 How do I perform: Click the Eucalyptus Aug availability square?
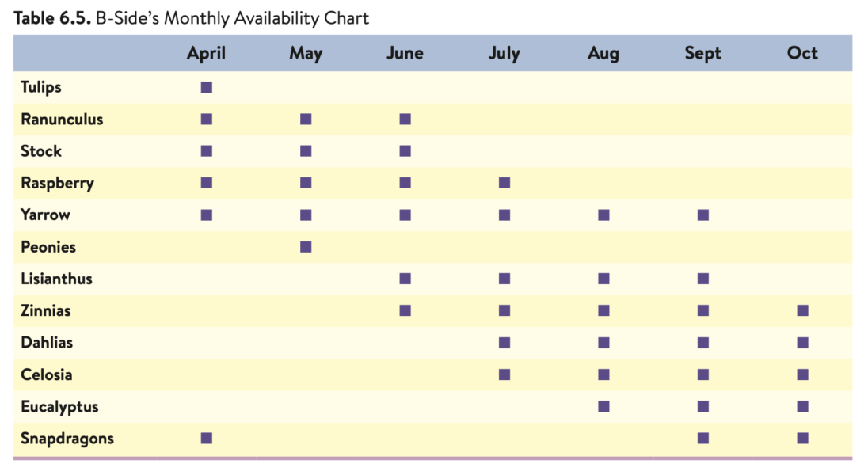pyautogui.click(x=603, y=406)
